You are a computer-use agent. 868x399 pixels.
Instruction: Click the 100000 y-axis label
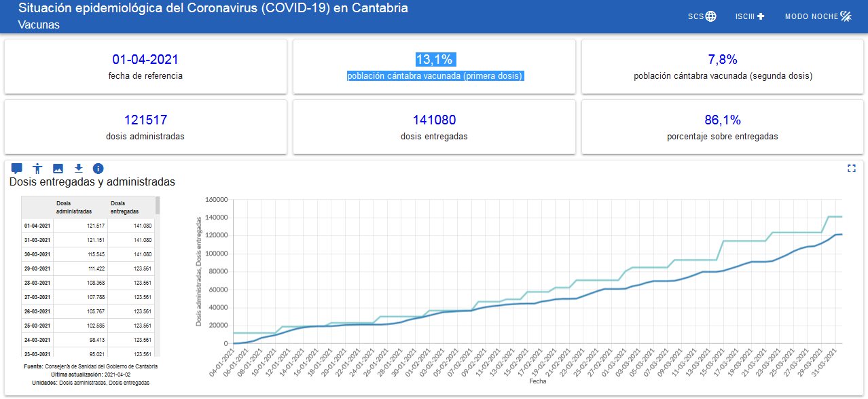tap(218, 254)
